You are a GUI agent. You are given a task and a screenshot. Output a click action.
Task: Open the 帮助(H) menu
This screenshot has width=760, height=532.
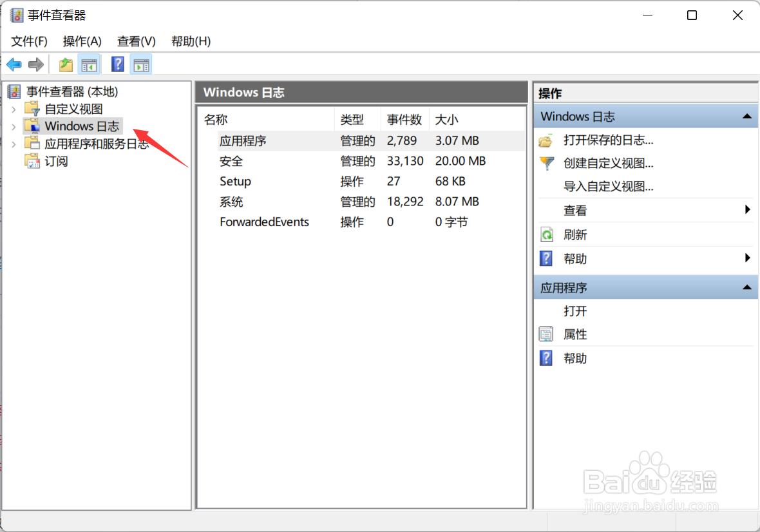pyautogui.click(x=191, y=41)
